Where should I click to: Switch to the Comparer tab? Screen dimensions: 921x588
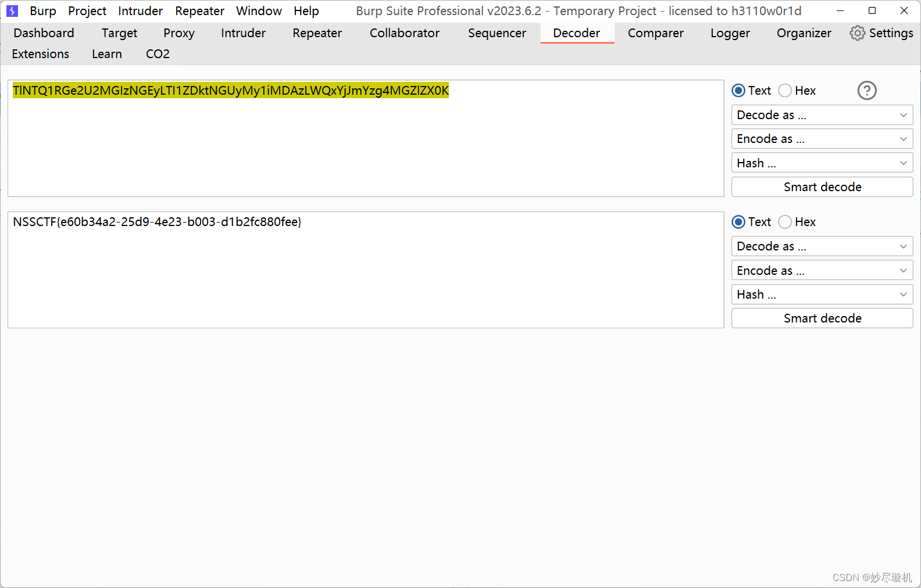[656, 33]
